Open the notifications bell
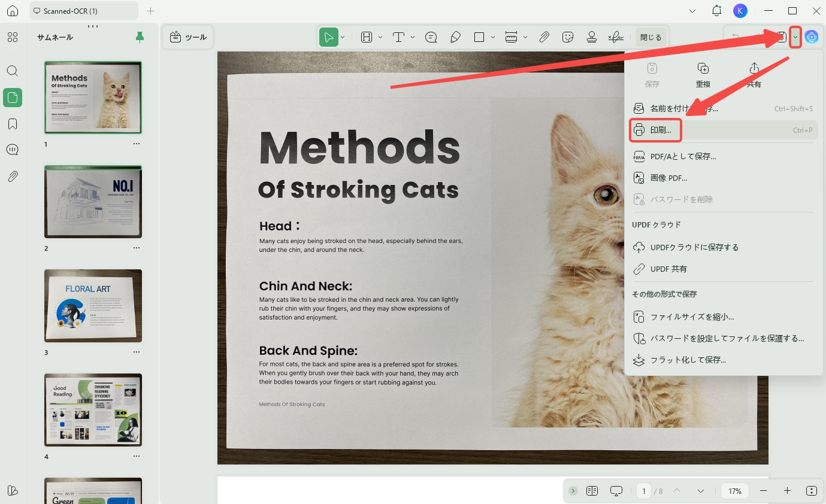Screen dimensions: 826x504 [716, 11]
